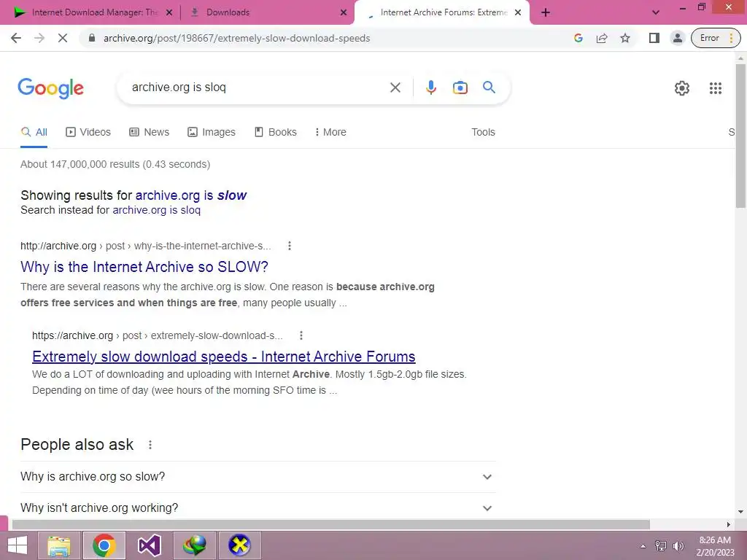The height and width of the screenshot is (560, 747).
Task: Close the Internet Archive Forums tab
Action: click(518, 13)
